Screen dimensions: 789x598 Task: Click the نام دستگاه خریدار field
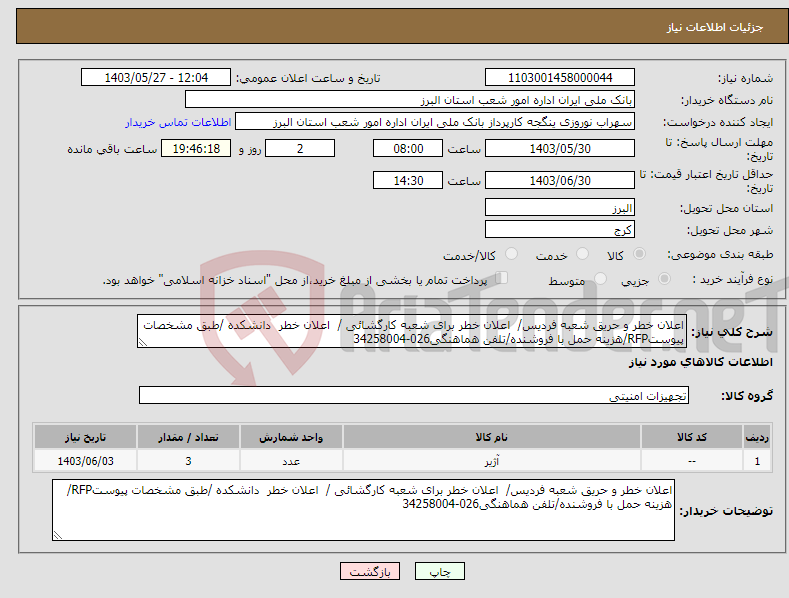click(410, 100)
